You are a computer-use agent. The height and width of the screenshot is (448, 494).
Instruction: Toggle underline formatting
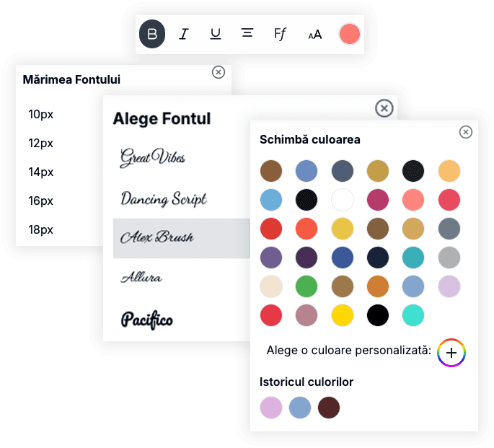pos(215,34)
